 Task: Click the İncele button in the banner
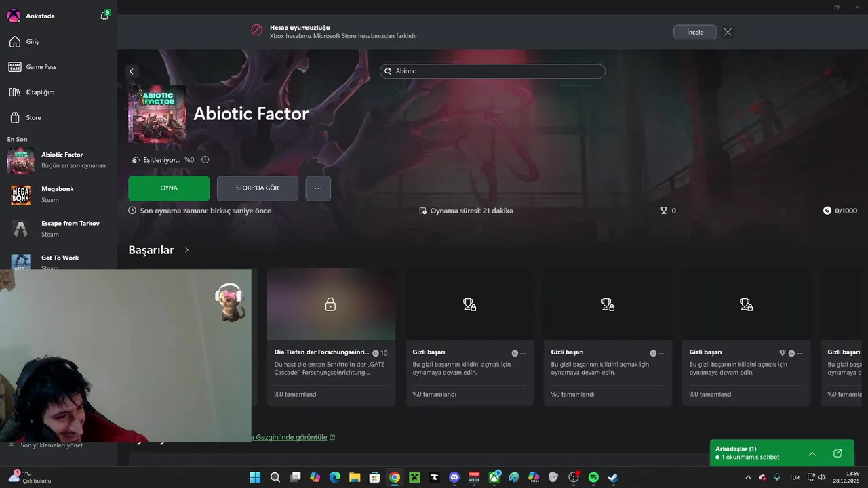click(695, 32)
